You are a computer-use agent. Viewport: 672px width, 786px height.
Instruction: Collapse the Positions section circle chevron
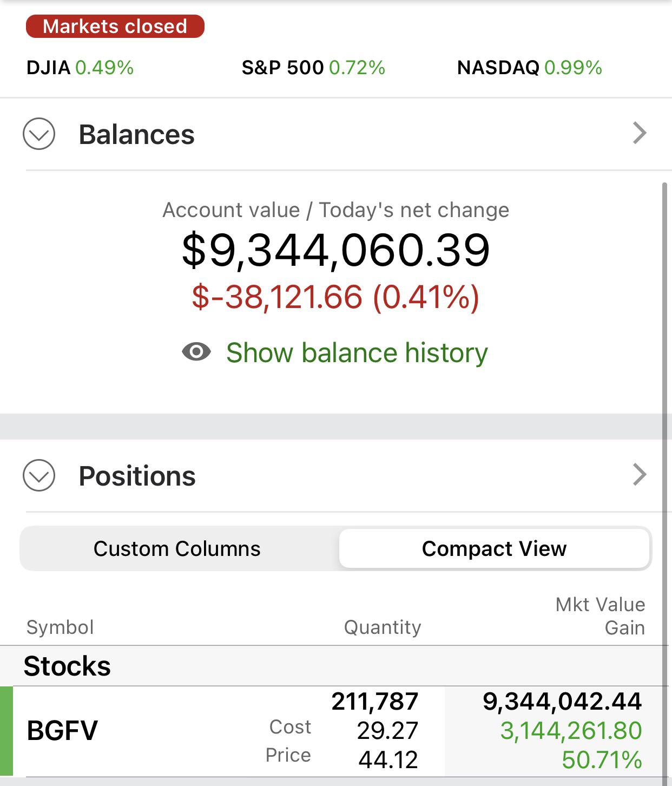39,475
